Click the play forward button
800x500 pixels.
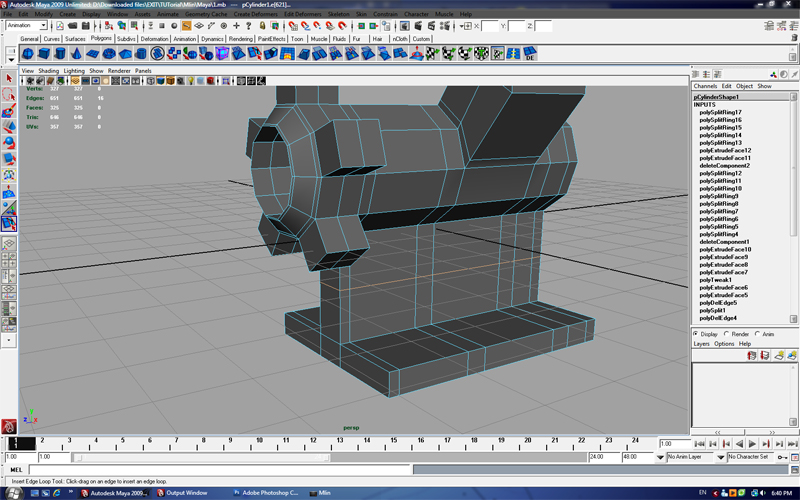click(752, 443)
